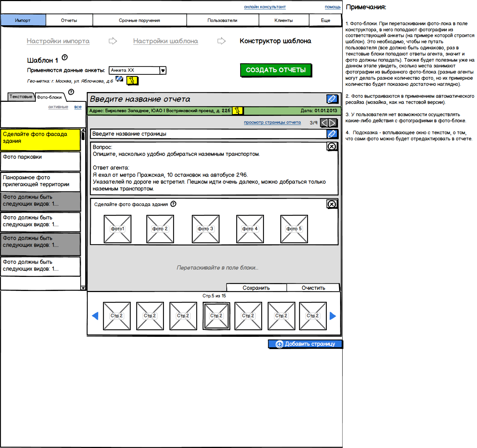This screenshot has width=477, height=448.
Task: Go to the previous report page arrow
Action: 324,123
